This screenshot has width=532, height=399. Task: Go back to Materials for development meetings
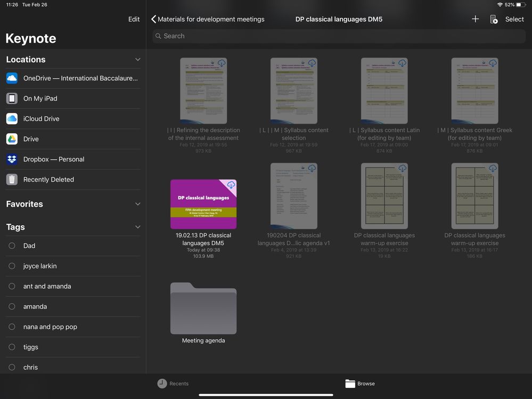click(x=208, y=19)
